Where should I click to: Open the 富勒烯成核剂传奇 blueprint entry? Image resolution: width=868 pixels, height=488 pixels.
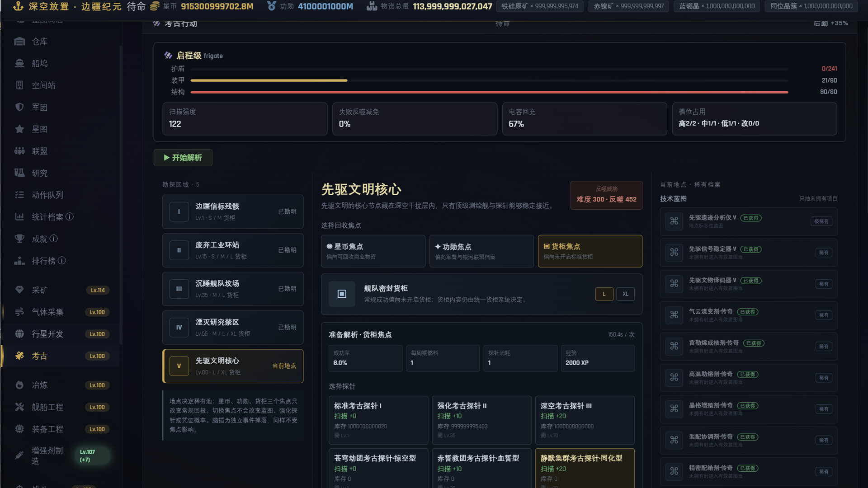click(x=749, y=346)
